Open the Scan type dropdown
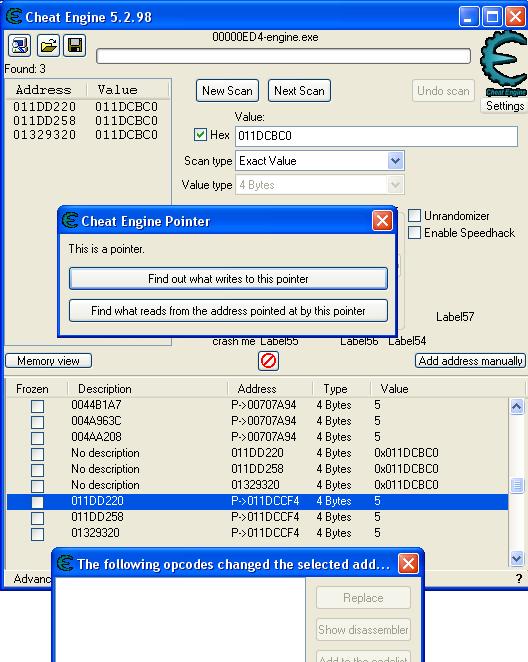Screen dimensions: 528x662 [395, 161]
